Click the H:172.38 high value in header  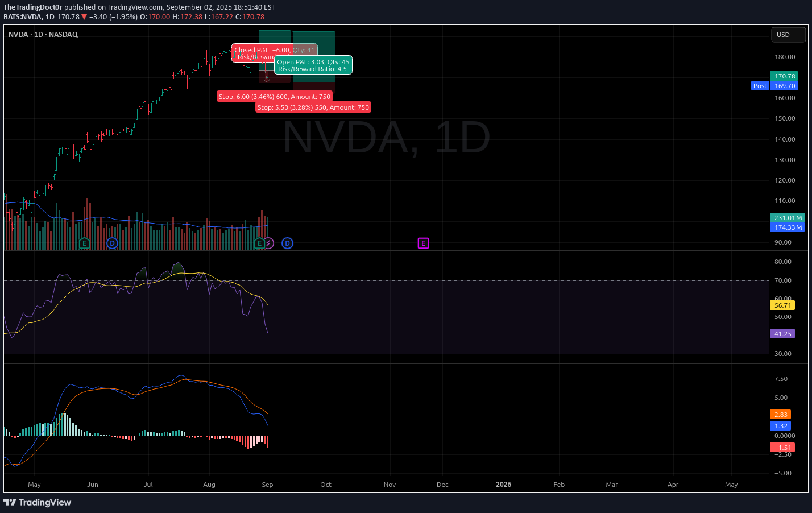187,17
